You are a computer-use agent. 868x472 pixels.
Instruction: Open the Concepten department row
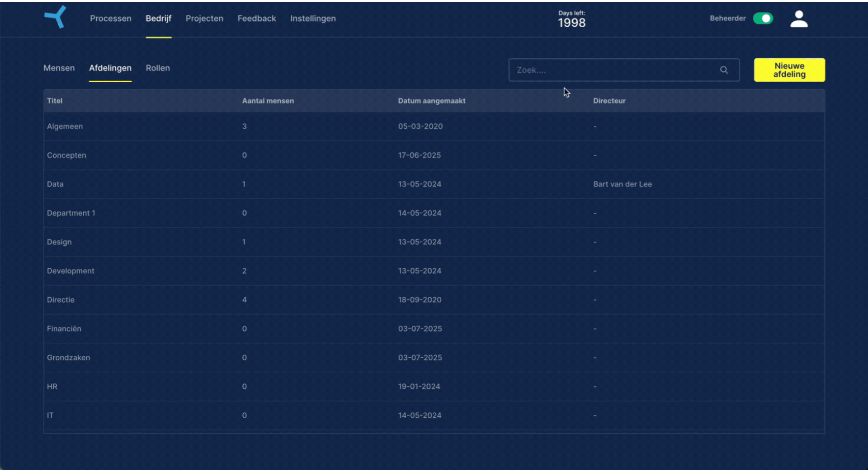[434, 155]
